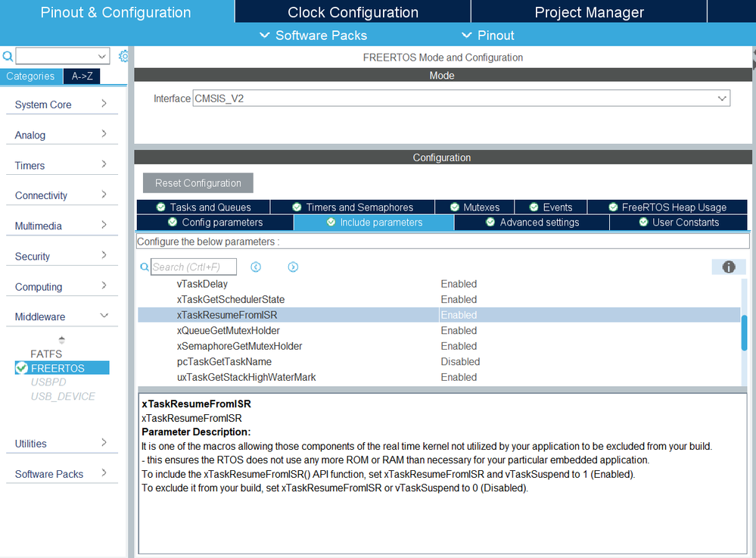This screenshot has width=756, height=558.
Task: Expand the Analog category
Action: [62, 135]
